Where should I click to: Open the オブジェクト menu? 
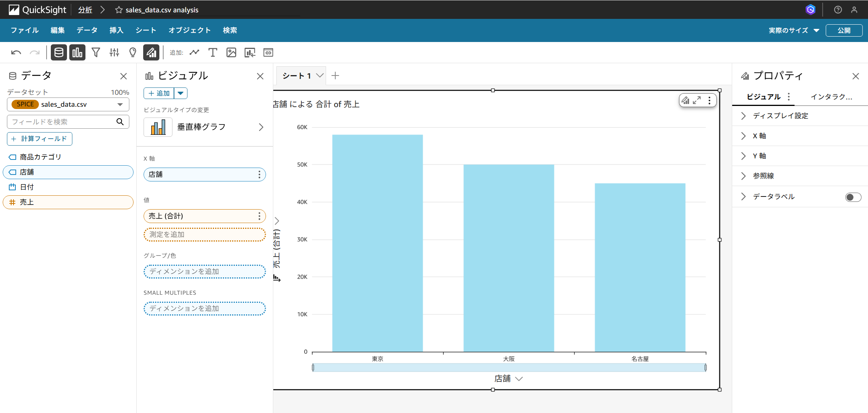tap(189, 30)
